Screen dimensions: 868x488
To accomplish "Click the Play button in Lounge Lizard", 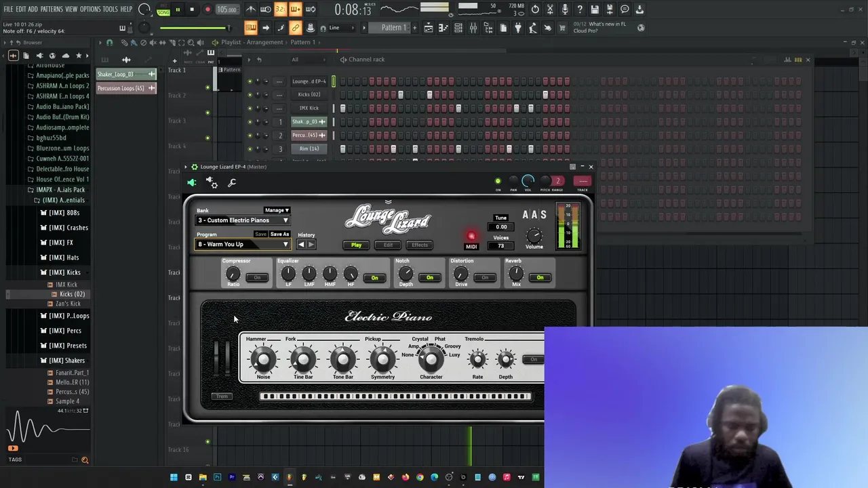I will (356, 245).
